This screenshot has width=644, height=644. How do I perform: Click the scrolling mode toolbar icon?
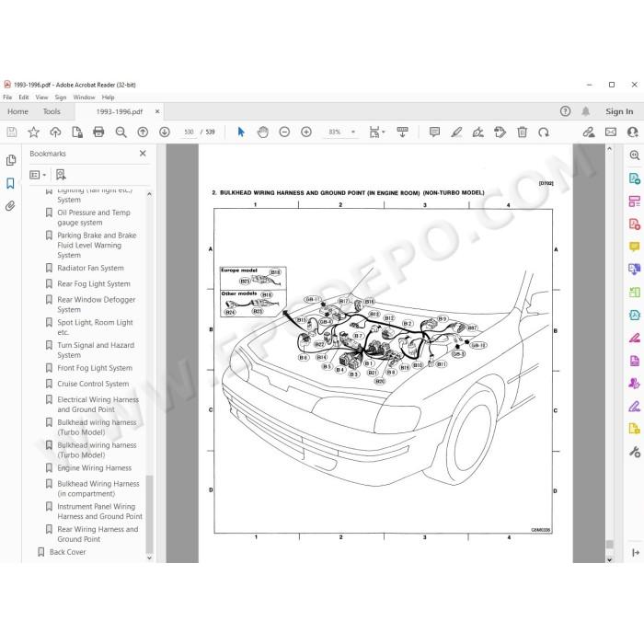tap(402, 132)
